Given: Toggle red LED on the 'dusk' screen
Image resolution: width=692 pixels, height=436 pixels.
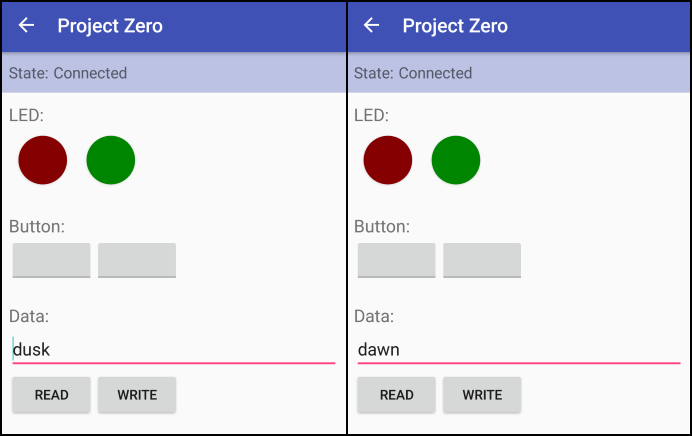Looking at the screenshot, I should coord(43,160).
